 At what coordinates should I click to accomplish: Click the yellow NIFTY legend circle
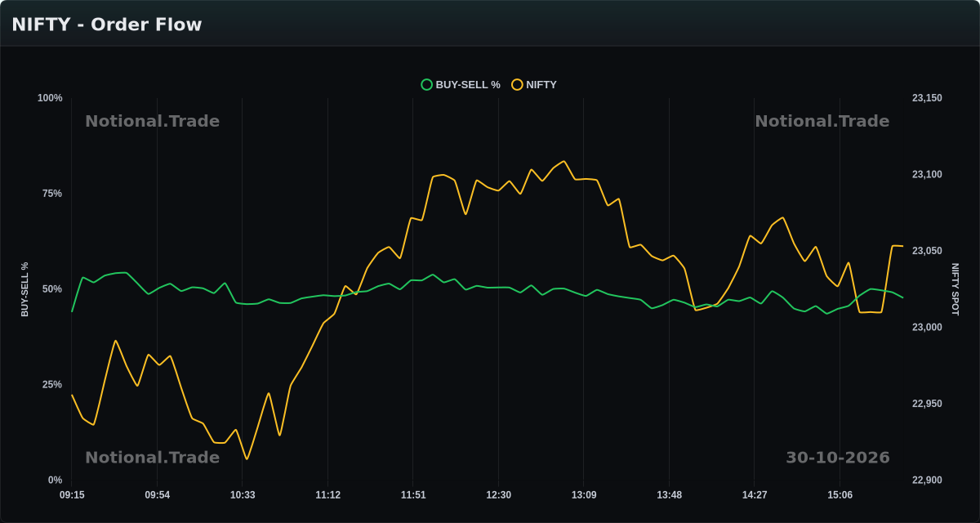pos(517,84)
